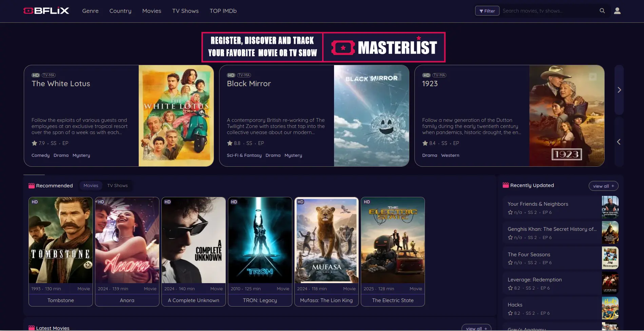644x331 pixels.
Task: Open the user account icon
Action: (x=617, y=11)
